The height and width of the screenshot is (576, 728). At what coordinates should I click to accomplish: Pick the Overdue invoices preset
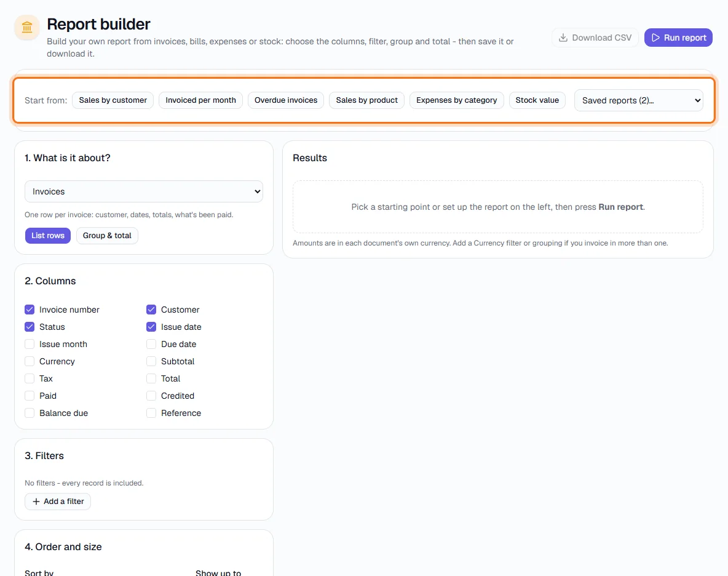286,100
